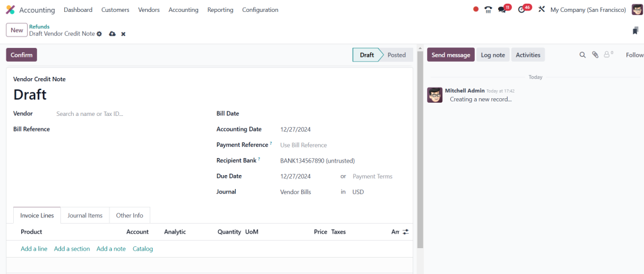Click the Payment Reference input field
Viewport: 644px width, 274px height.
pos(342,145)
